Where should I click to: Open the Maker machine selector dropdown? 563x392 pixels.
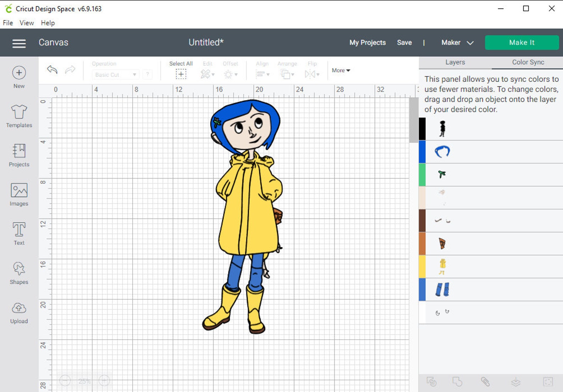click(457, 42)
